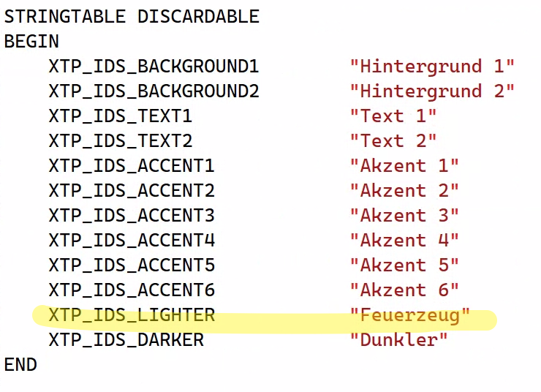
Task: Click the "Akzent 4" string value
Action: tap(404, 240)
